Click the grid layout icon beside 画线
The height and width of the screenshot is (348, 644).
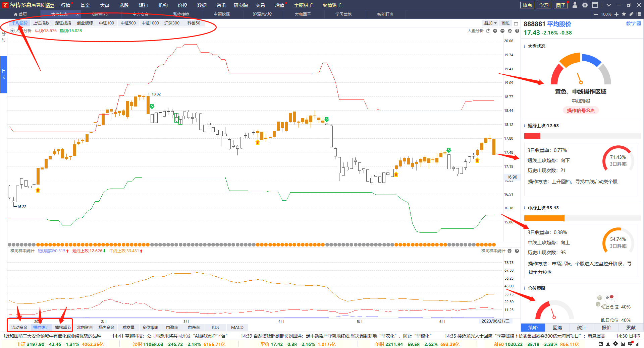tap(516, 23)
